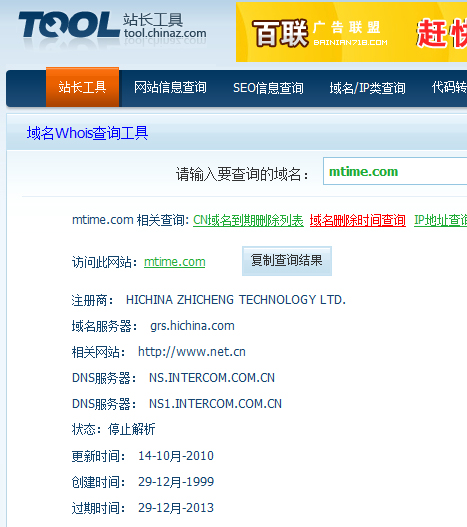Viewport: 467px width, 527px height.
Task: Focus the domain name input field
Action: [x=395, y=171]
